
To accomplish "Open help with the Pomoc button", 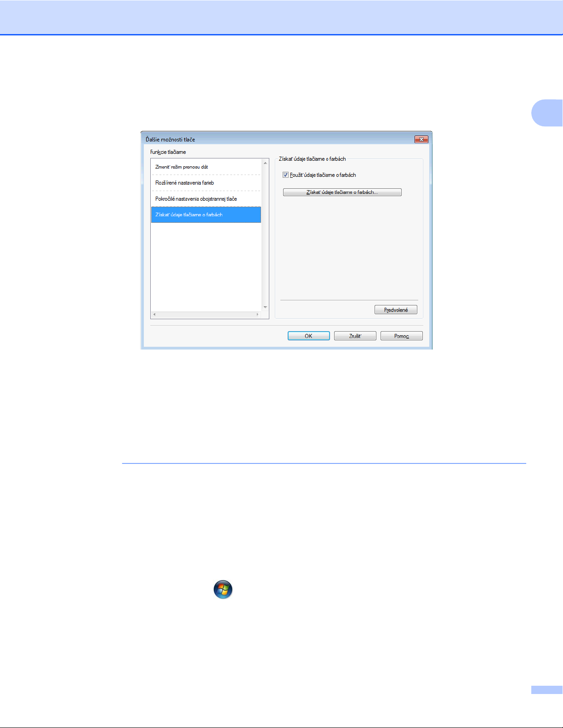I will (401, 336).
